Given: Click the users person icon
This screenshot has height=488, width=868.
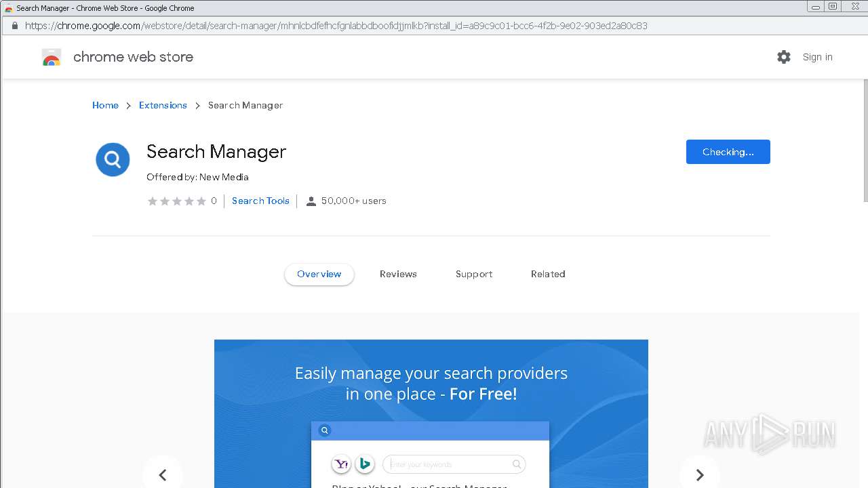Looking at the screenshot, I should (x=311, y=201).
